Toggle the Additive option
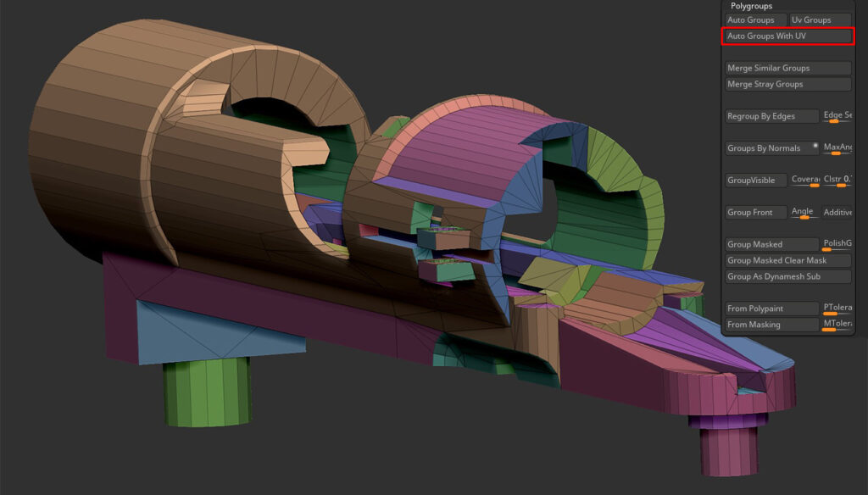This screenshot has height=495, width=868. pyautogui.click(x=837, y=213)
